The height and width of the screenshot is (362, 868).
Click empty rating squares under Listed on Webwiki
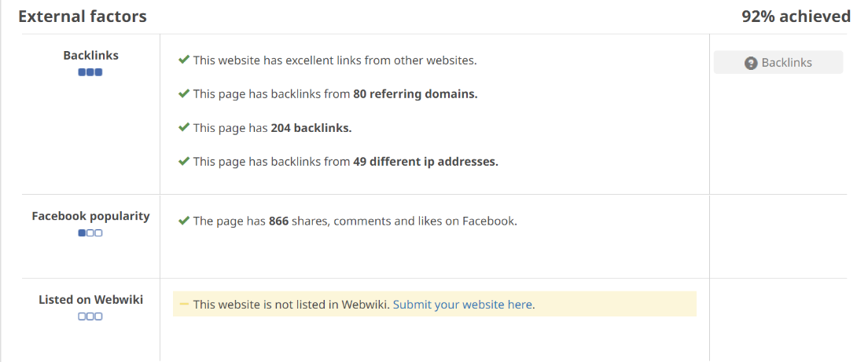pyautogui.click(x=90, y=316)
